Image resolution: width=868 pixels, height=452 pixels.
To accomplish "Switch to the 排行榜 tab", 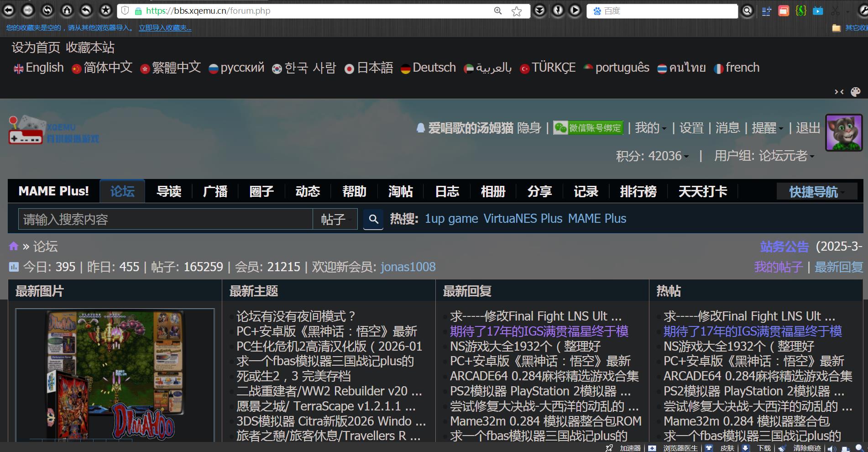I will [x=638, y=191].
